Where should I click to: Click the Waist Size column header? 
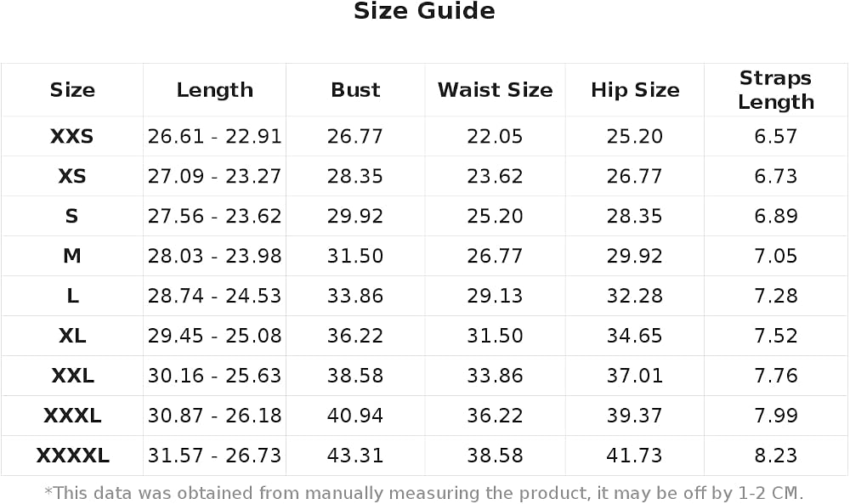(x=495, y=90)
